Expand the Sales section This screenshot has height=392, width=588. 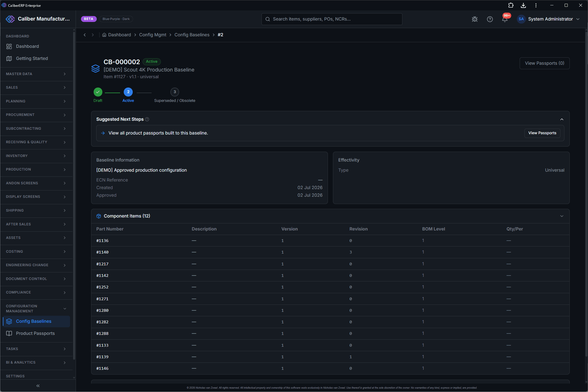[x=36, y=88]
